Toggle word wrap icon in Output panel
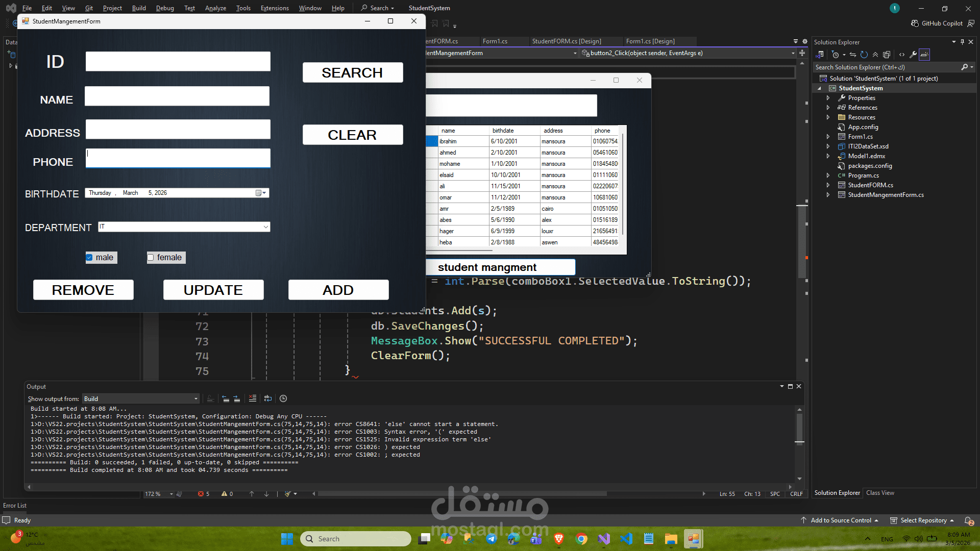980x551 pixels. pyautogui.click(x=268, y=398)
